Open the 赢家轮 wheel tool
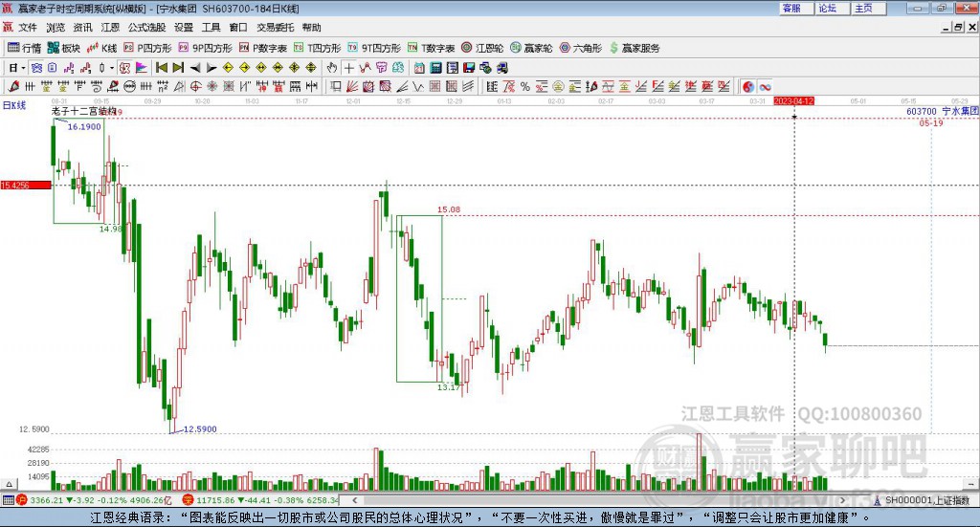The image size is (980, 527). 531,48
